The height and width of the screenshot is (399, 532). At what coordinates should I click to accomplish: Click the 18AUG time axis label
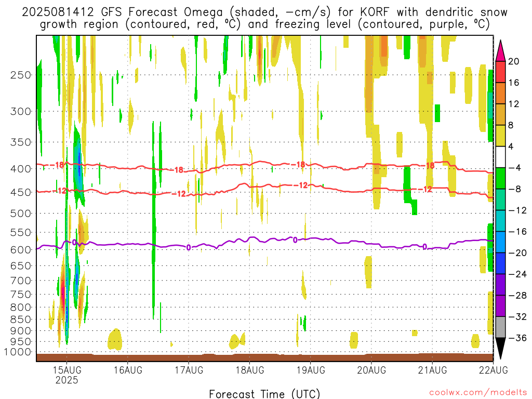pyautogui.click(x=250, y=370)
